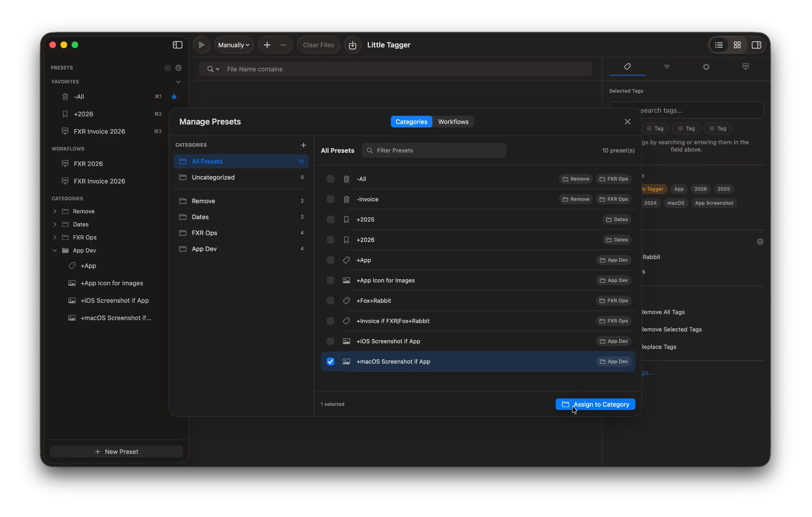Click the New Preset button

click(116, 452)
